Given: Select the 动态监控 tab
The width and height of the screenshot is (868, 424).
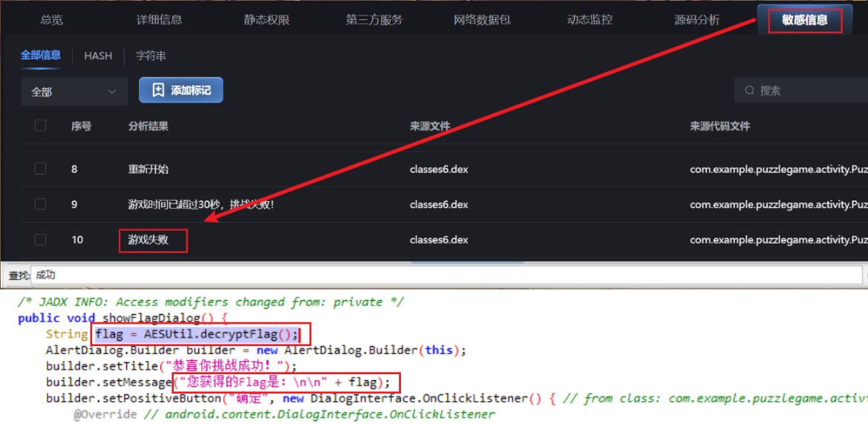Looking at the screenshot, I should (590, 20).
